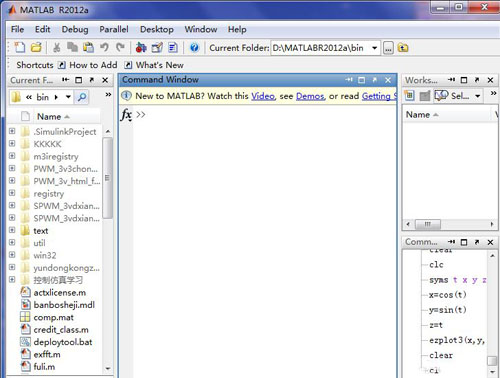The width and height of the screenshot is (500, 378).
Task: Open the Desktop menu
Action: 157,29
